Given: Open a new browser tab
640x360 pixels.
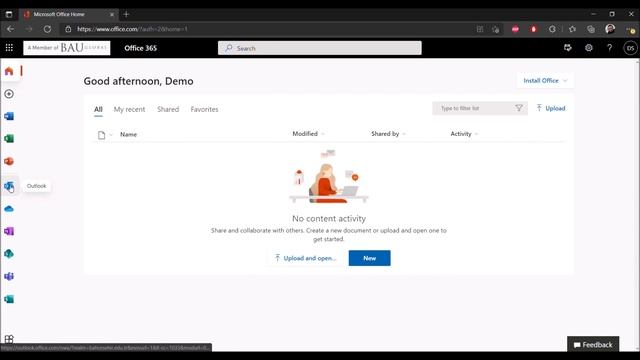Looking at the screenshot, I should (x=126, y=14).
